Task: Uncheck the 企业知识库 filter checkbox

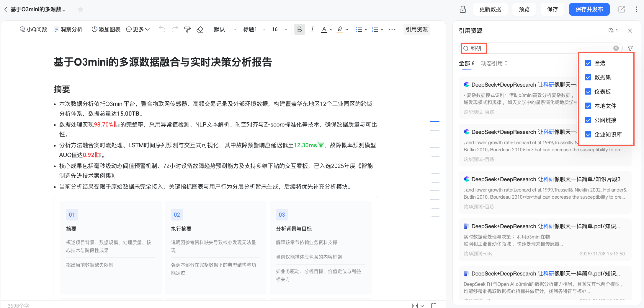Action: 588,134
